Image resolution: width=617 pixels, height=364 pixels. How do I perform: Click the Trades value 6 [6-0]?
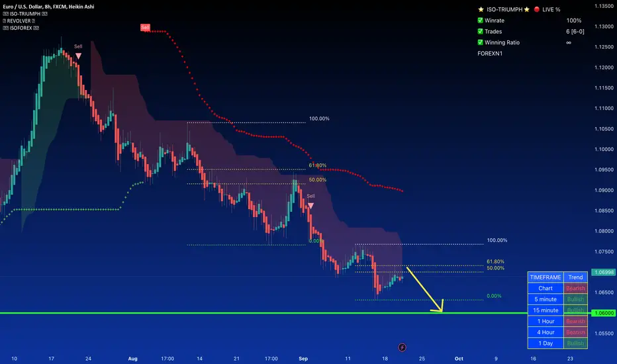575,32
